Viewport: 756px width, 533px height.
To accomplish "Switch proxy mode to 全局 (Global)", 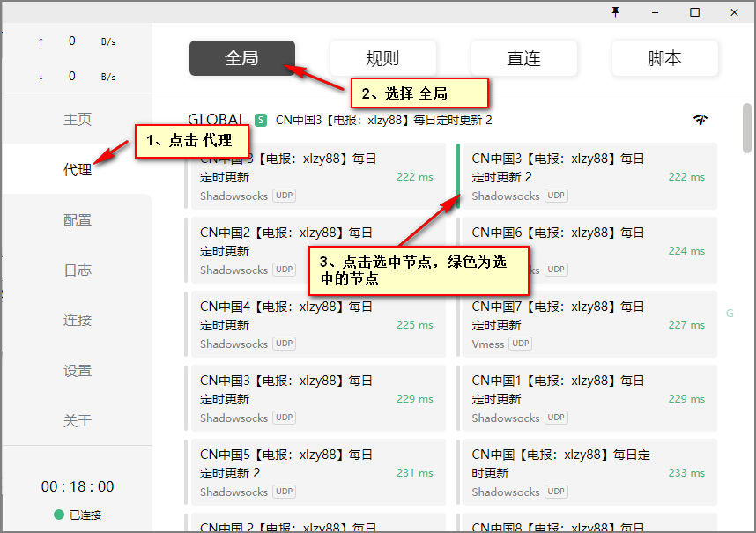I will (x=242, y=58).
